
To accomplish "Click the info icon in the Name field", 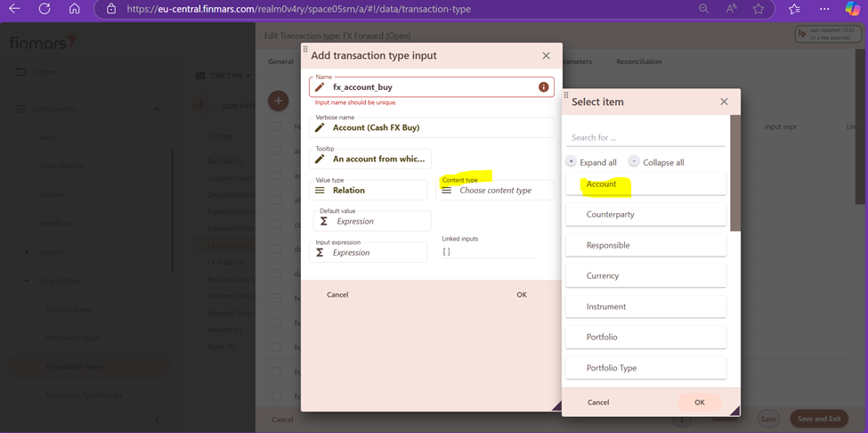I will click(x=544, y=87).
